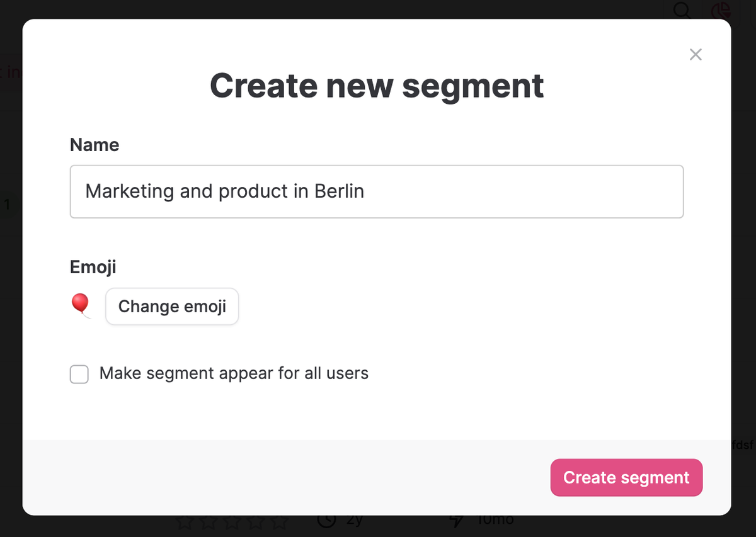756x537 pixels.
Task: Click the 2y duration text
Action: 355,521
